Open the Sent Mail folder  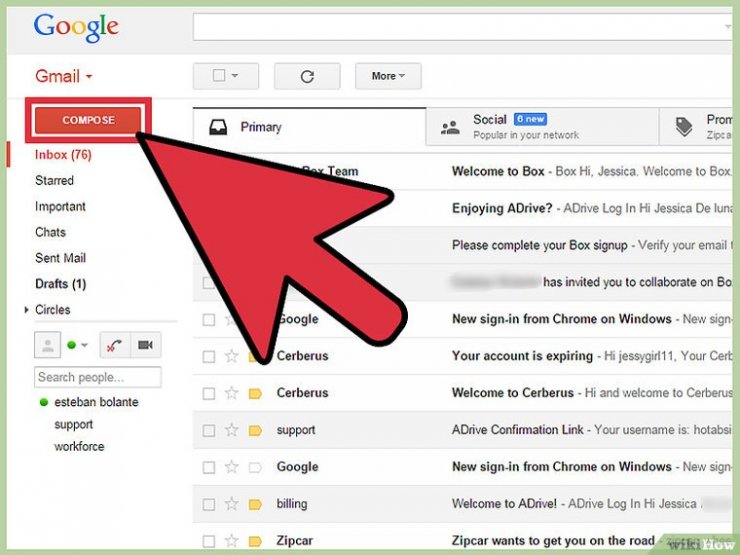[x=60, y=258]
